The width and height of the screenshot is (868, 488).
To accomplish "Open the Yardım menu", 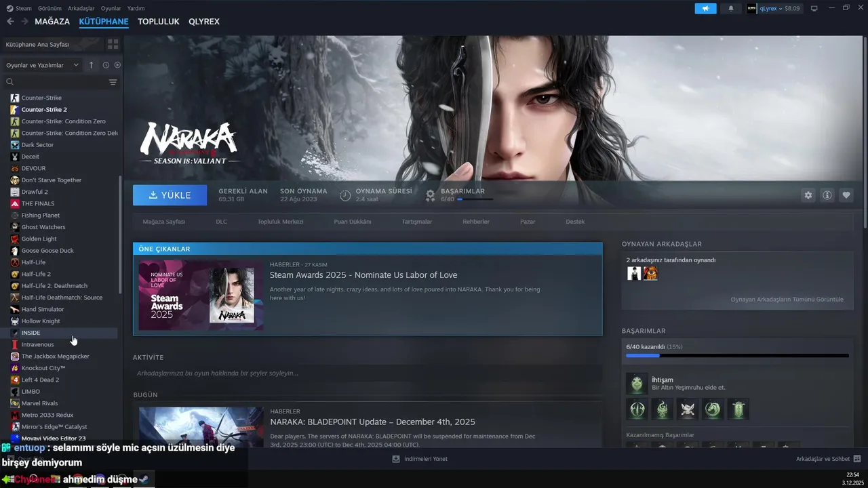I will pos(136,8).
